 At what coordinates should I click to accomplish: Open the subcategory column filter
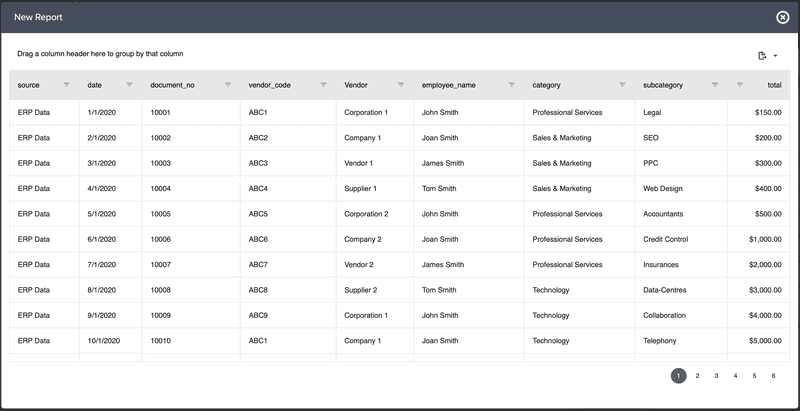point(715,85)
